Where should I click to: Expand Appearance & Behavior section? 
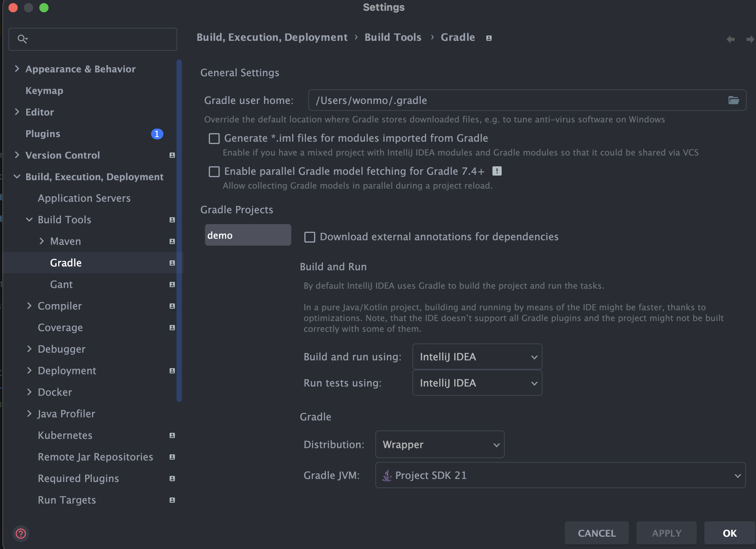click(17, 69)
